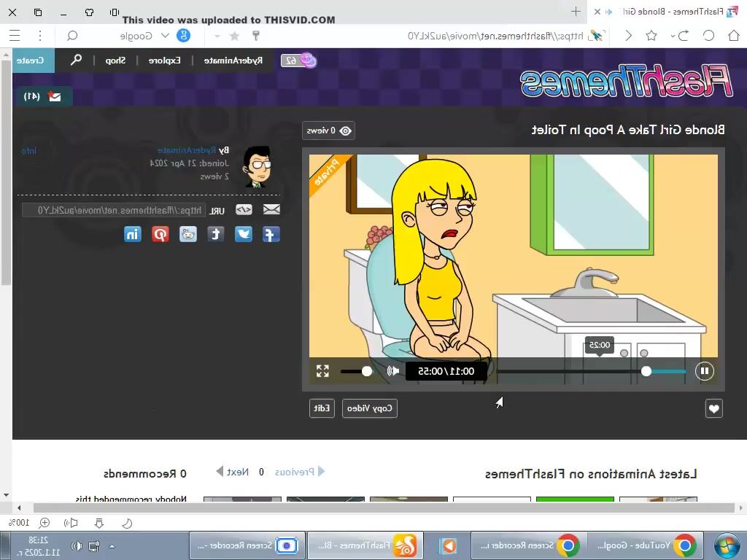This screenshot has height=560, width=747.
Task: Pause the animation in the video player
Action: tap(704, 371)
